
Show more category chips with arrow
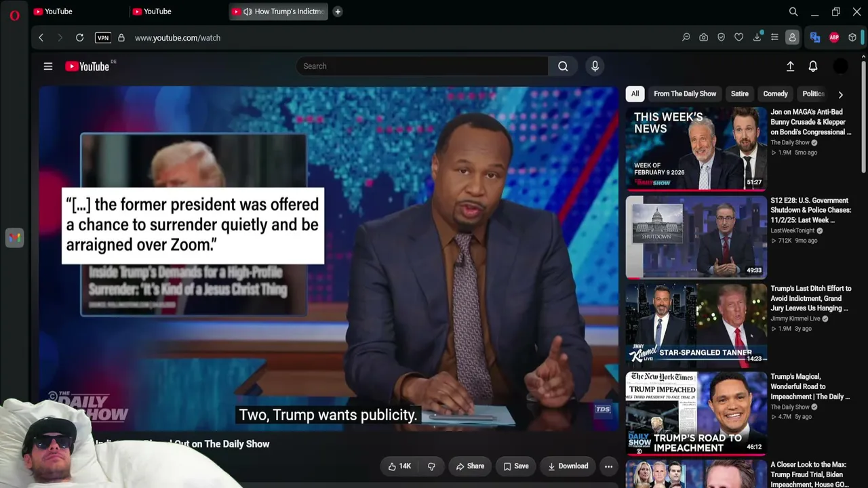tap(840, 94)
